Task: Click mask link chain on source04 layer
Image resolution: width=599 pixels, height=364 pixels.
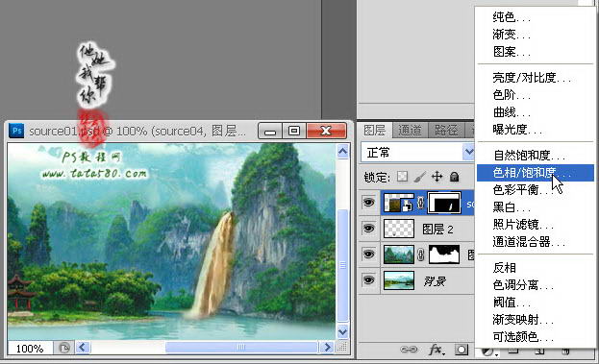Action: (420, 203)
